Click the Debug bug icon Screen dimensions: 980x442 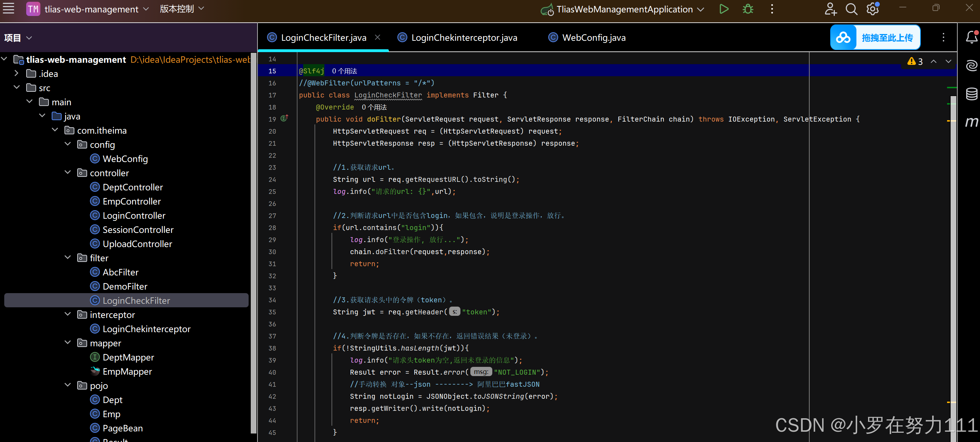pos(748,9)
